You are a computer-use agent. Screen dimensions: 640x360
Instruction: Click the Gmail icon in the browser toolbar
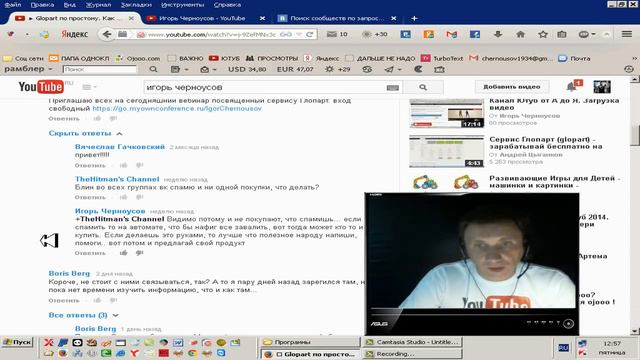(451, 34)
